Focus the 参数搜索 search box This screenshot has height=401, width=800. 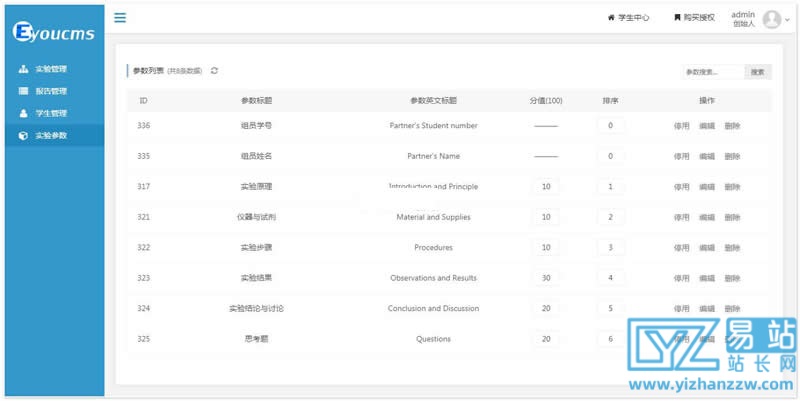pyautogui.click(x=714, y=72)
